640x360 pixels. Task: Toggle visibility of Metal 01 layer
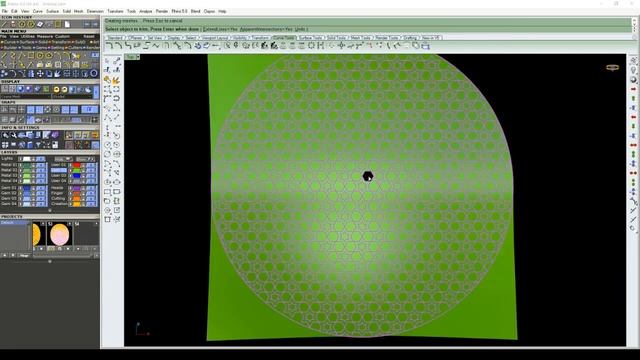pos(21,165)
